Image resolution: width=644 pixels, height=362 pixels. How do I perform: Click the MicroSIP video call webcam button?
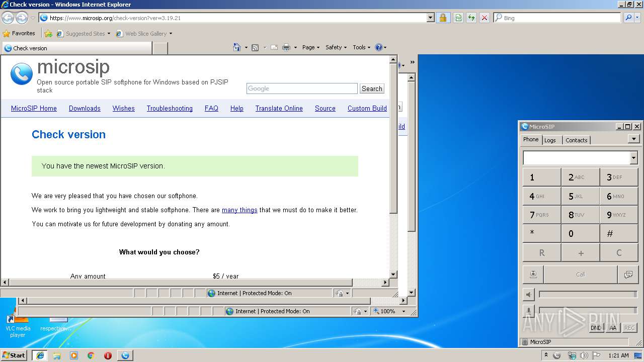pyautogui.click(x=533, y=275)
